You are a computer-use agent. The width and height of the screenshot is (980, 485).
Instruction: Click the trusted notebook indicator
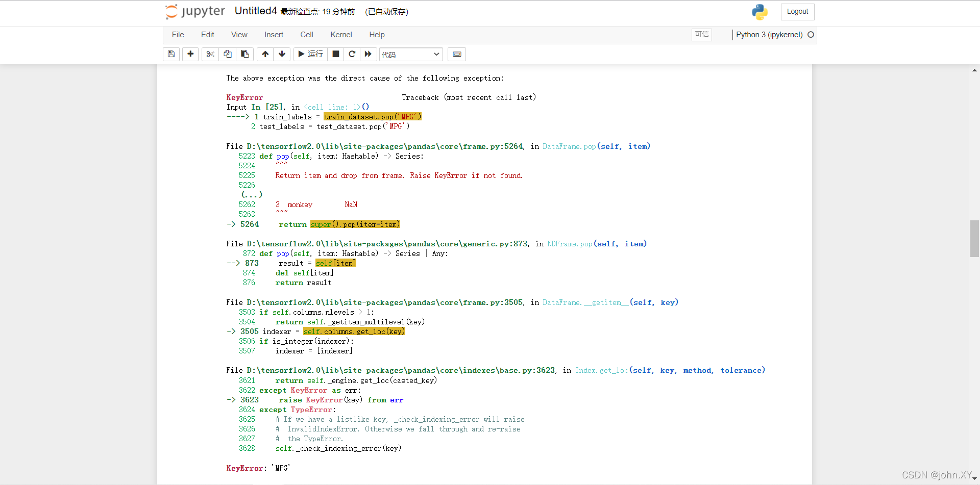coord(702,34)
